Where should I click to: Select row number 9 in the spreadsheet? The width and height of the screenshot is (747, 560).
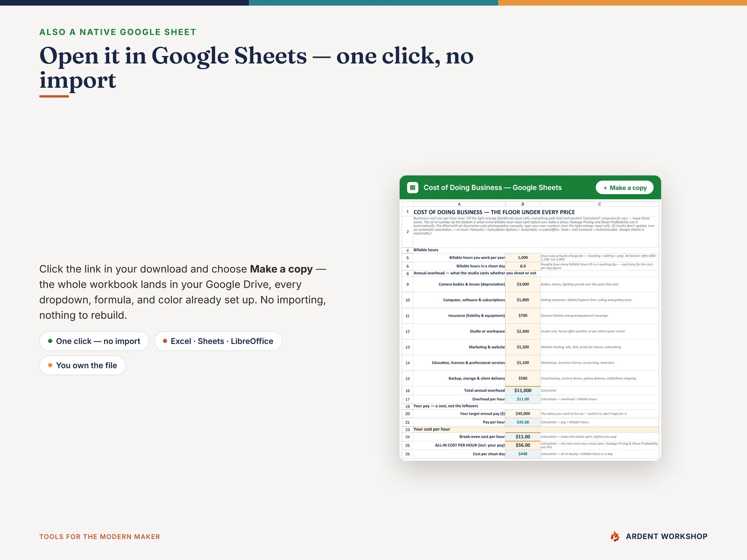pyautogui.click(x=408, y=284)
